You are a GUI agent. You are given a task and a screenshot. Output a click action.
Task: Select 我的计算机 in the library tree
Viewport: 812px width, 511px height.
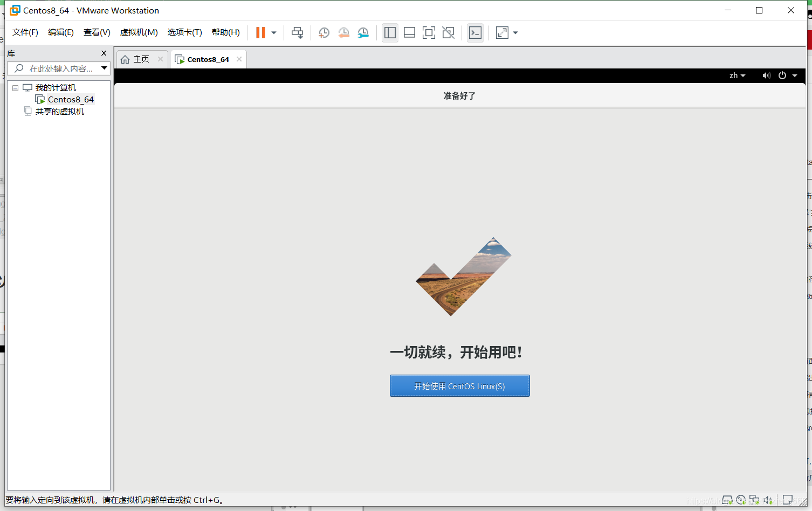coord(56,88)
